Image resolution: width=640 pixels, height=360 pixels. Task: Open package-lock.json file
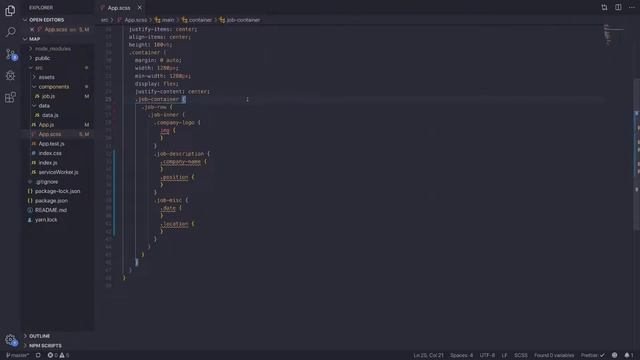57,191
